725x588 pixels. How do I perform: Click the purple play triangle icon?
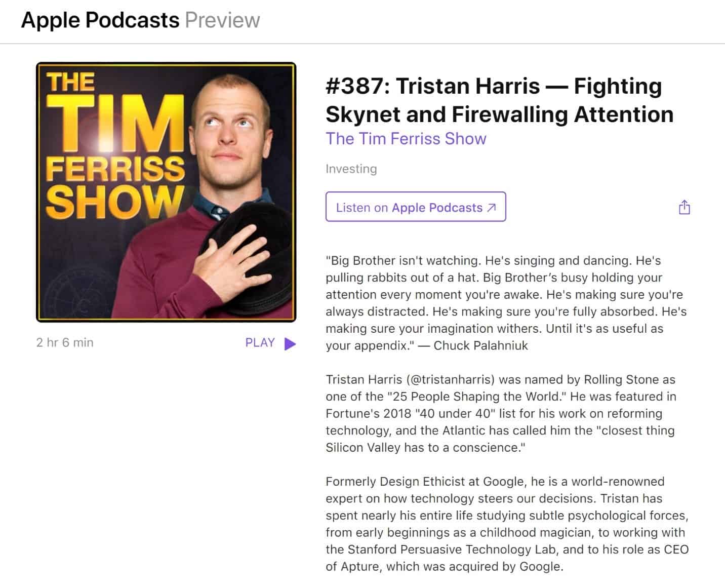(x=290, y=344)
